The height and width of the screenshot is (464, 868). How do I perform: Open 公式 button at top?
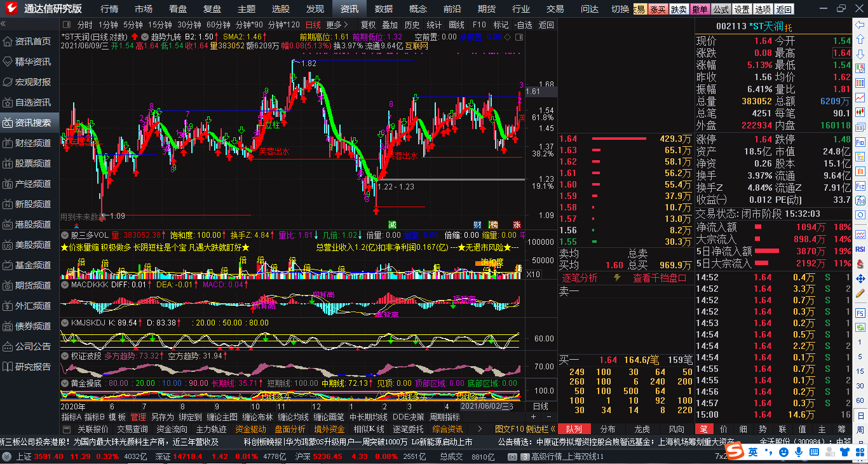coord(721,9)
